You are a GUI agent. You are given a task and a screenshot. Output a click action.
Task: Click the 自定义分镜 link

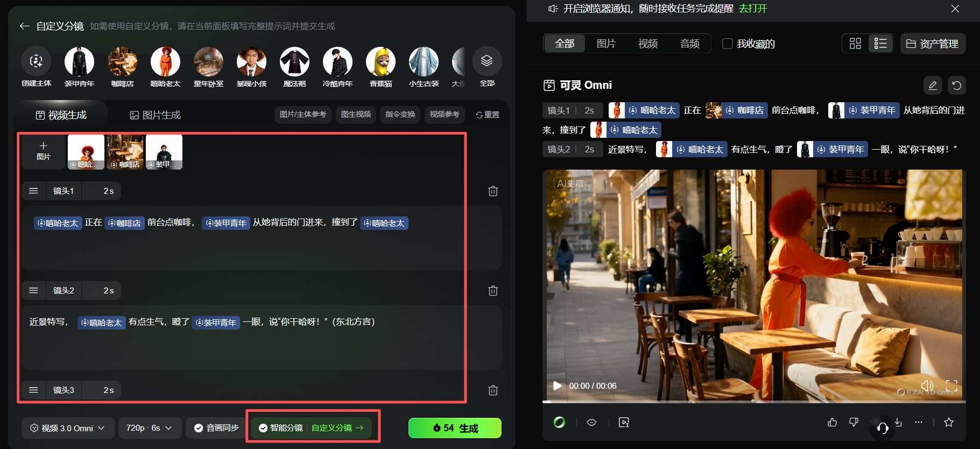(337, 428)
